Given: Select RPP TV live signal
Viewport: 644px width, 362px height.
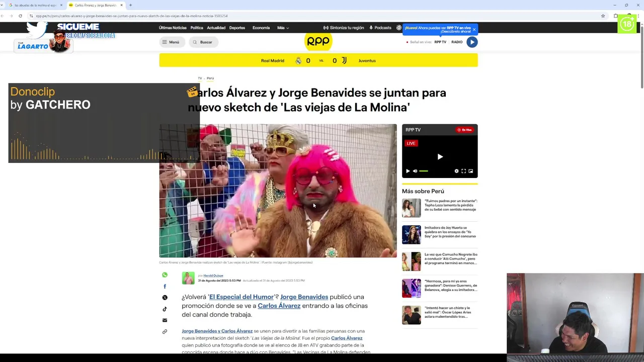Looking at the screenshot, I should coord(440,42).
